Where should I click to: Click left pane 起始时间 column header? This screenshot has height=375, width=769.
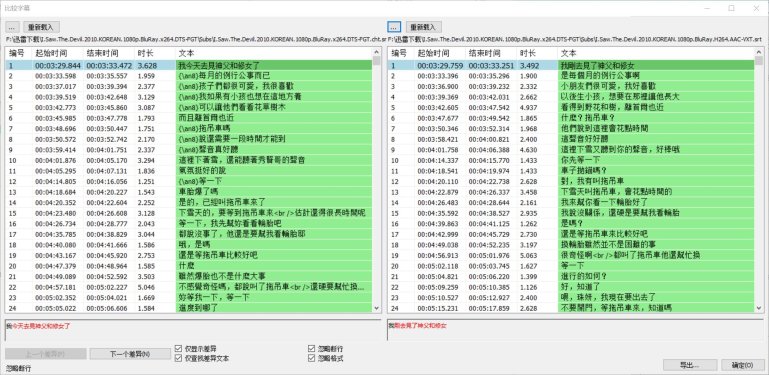click(57, 53)
